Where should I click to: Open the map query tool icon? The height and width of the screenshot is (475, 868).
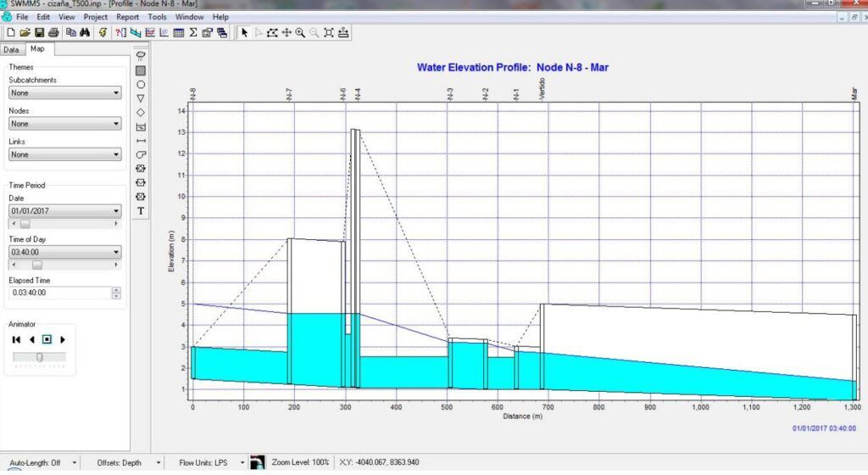click(x=120, y=33)
